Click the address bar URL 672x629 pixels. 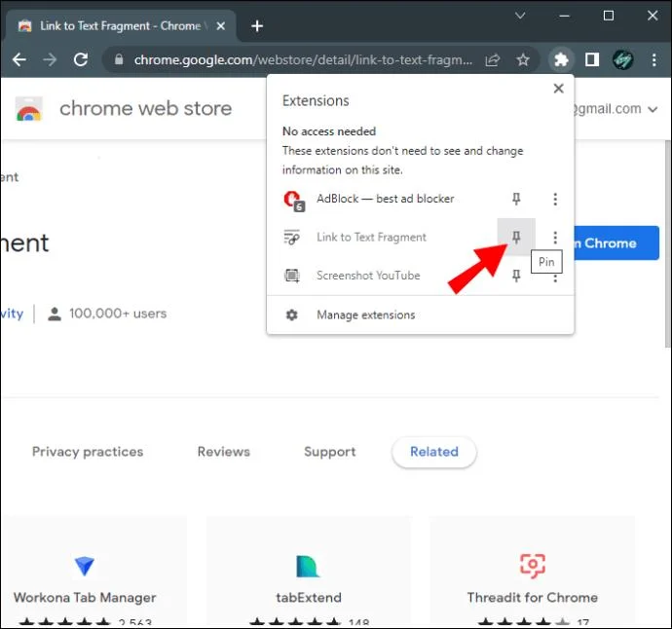tap(303, 60)
